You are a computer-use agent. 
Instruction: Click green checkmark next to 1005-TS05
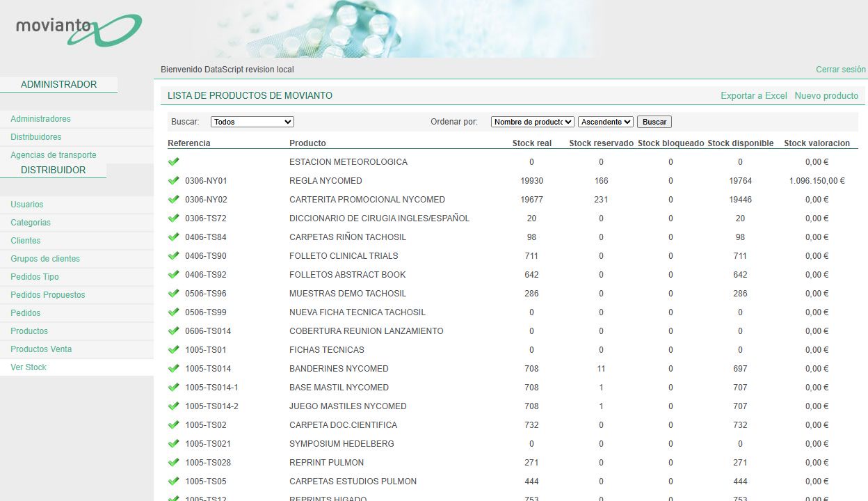coord(174,482)
